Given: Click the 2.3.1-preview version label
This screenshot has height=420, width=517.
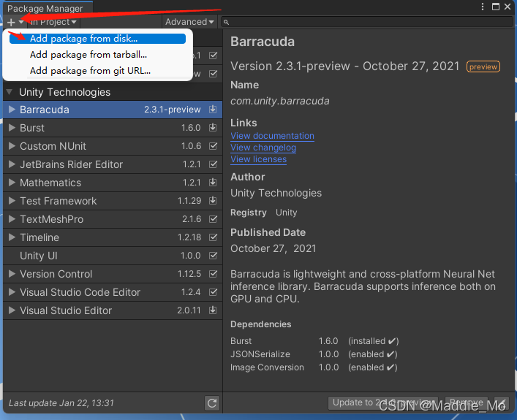Looking at the screenshot, I should (172, 110).
